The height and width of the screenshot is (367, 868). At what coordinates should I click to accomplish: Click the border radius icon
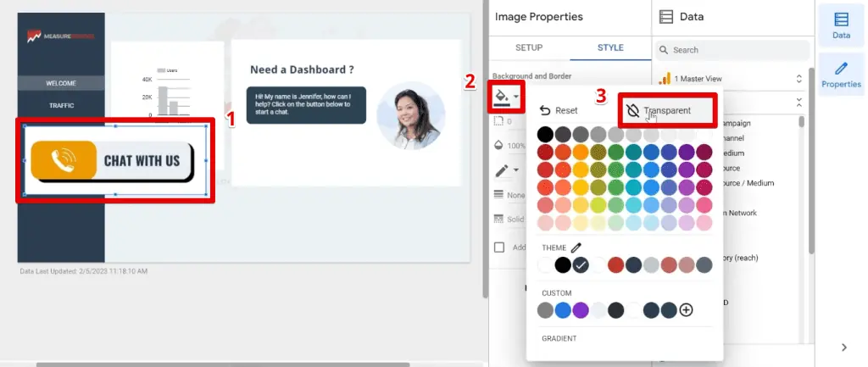point(498,121)
